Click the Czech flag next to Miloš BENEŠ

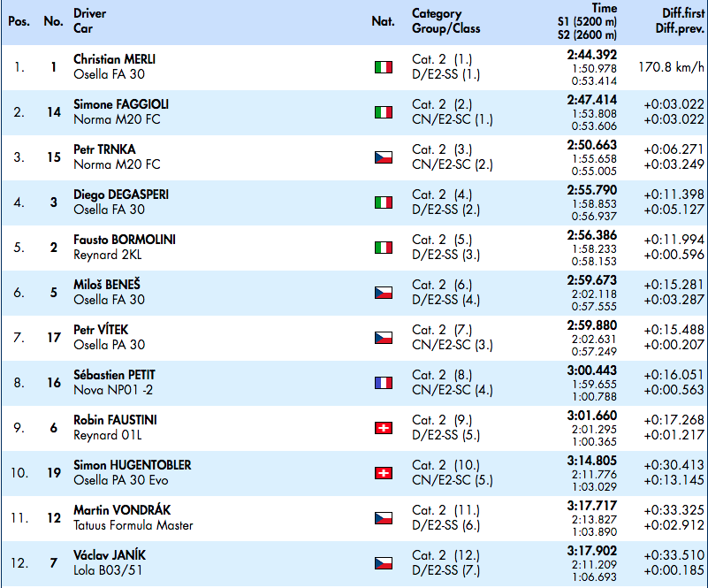coord(384,293)
